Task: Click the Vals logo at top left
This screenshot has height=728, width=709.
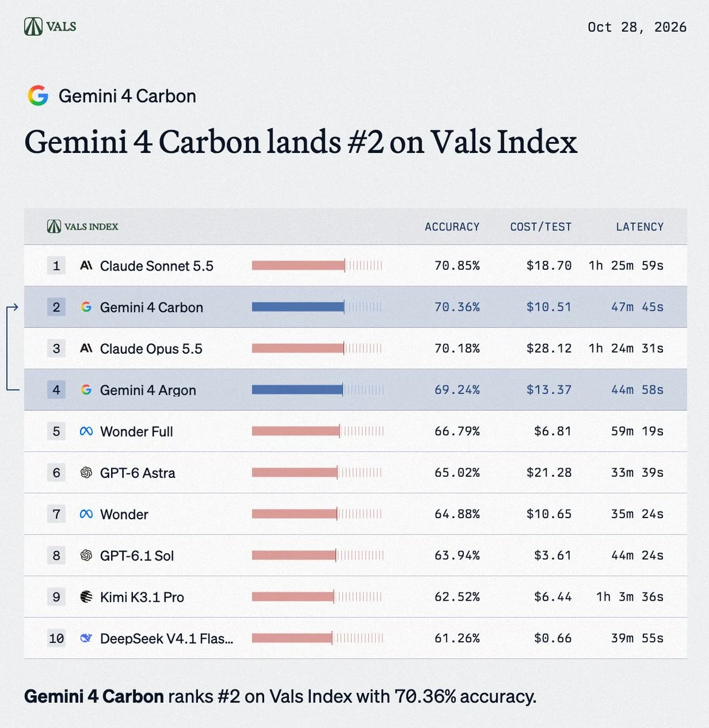Action: (x=50, y=27)
